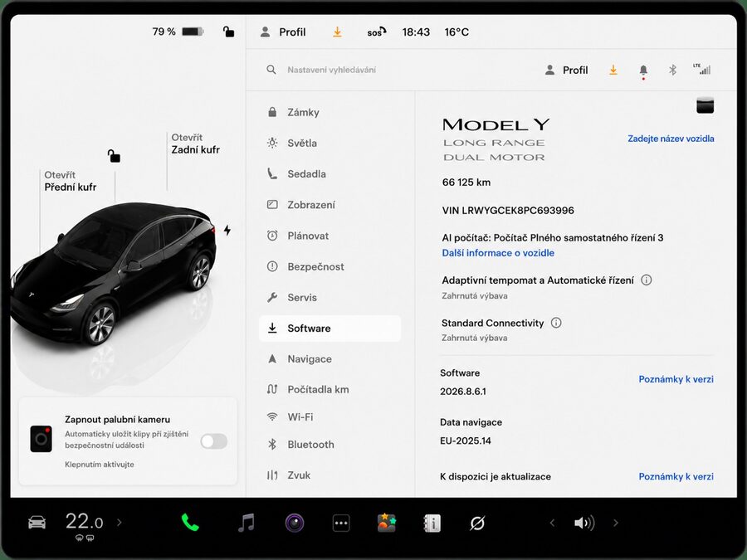Tap the 22.0 cabin temperature
The width and height of the screenshot is (747, 560).
pyautogui.click(x=84, y=522)
